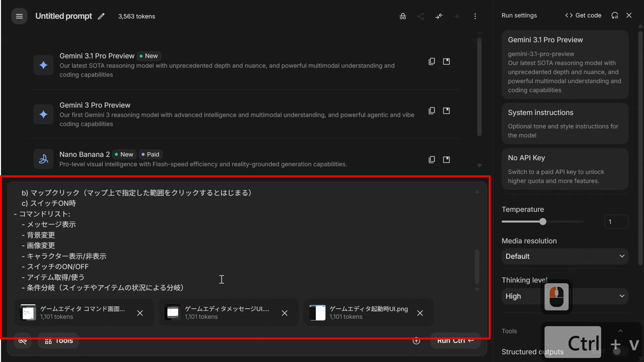The image size is (644, 362).
Task: Open Gemini 3.1 Pro Preview details in new view
Action: (x=446, y=61)
